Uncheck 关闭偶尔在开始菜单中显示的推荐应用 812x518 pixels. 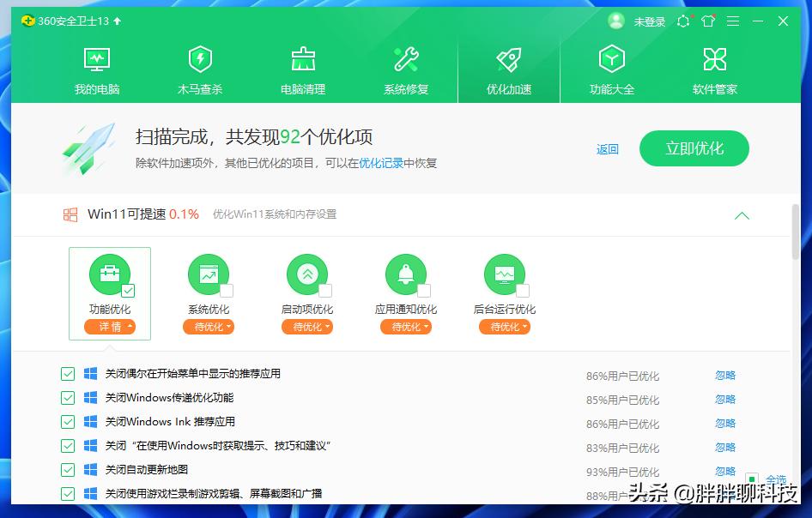[68, 373]
